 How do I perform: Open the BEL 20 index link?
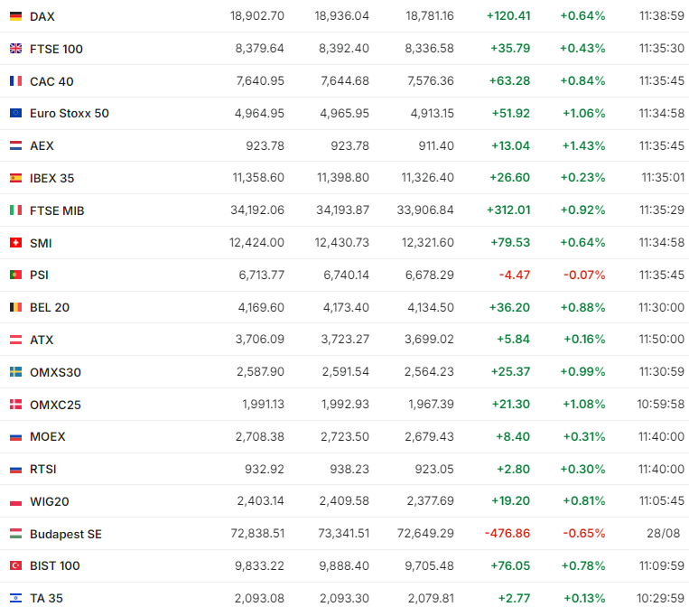pyautogui.click(x=50, y=307)
